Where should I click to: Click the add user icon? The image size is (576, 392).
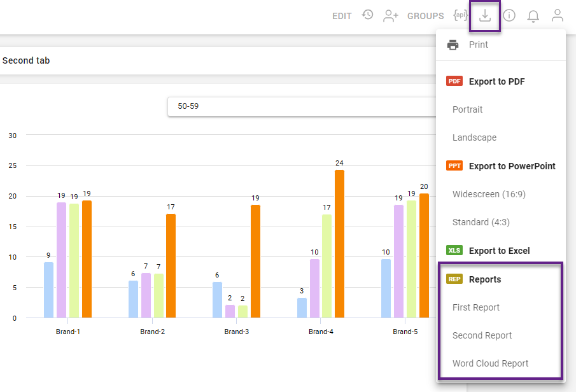pos(390,16)
